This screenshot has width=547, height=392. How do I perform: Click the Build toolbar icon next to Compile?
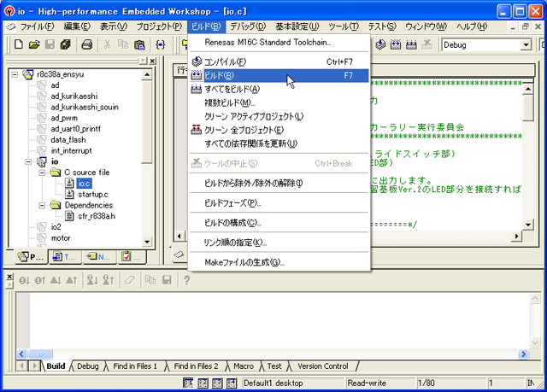pos(396,44)
